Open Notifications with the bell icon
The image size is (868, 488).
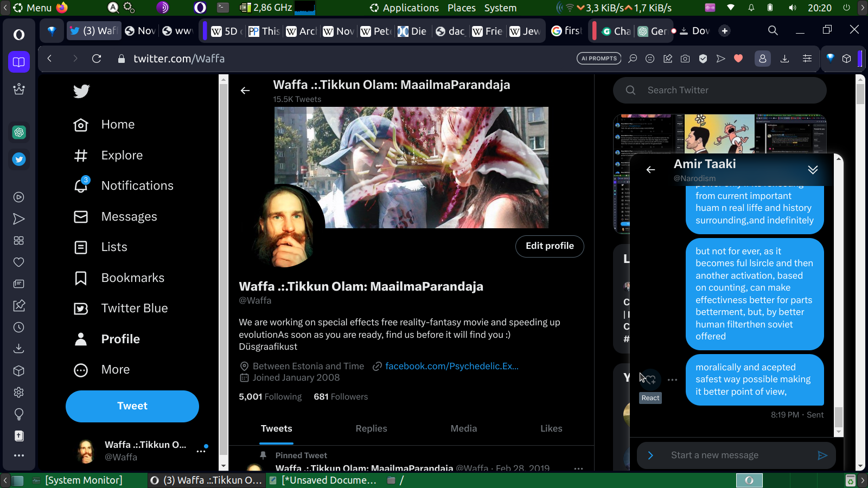point(81,185)
